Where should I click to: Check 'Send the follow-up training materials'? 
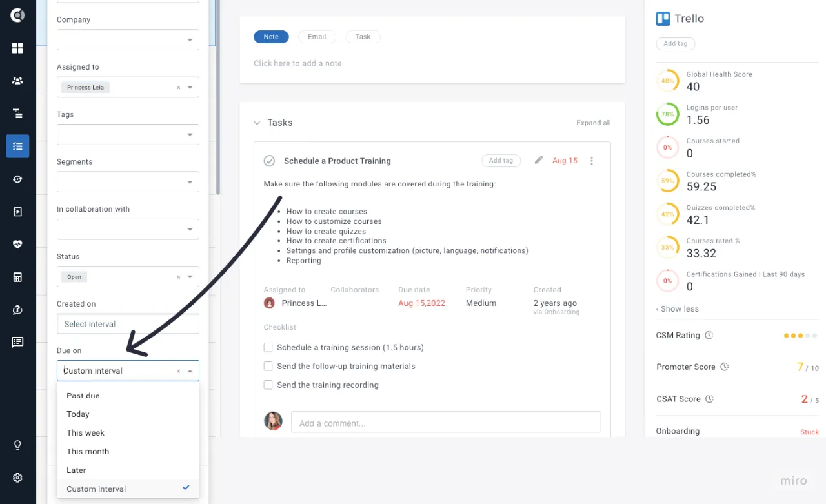[268, 367]
